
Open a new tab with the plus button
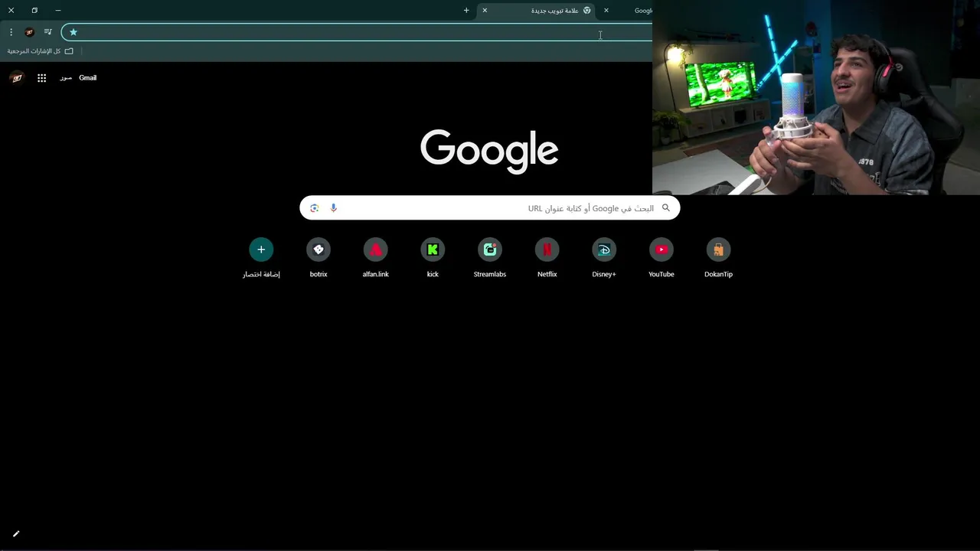pyautogui.click(x=466, y=11)
